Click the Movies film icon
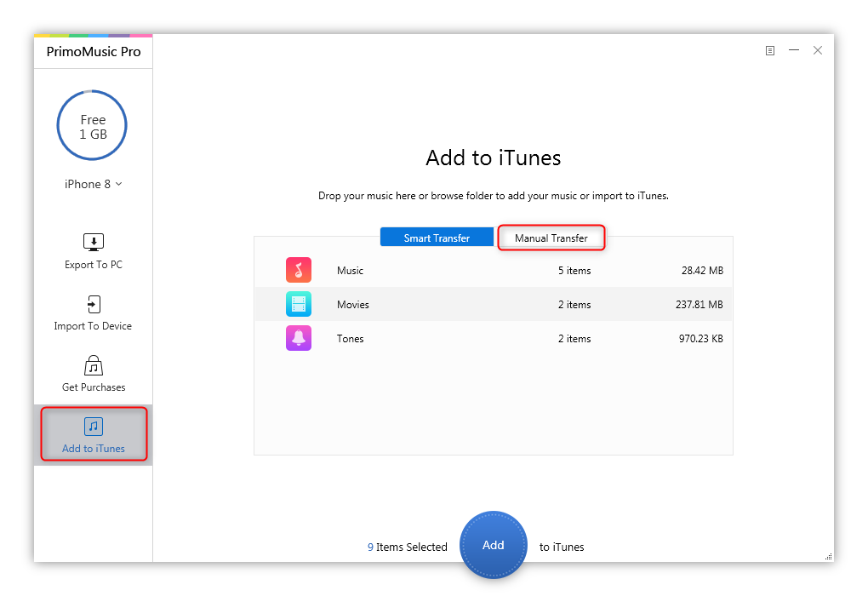This screenshot has width=868, height=596. pos(299,304)
